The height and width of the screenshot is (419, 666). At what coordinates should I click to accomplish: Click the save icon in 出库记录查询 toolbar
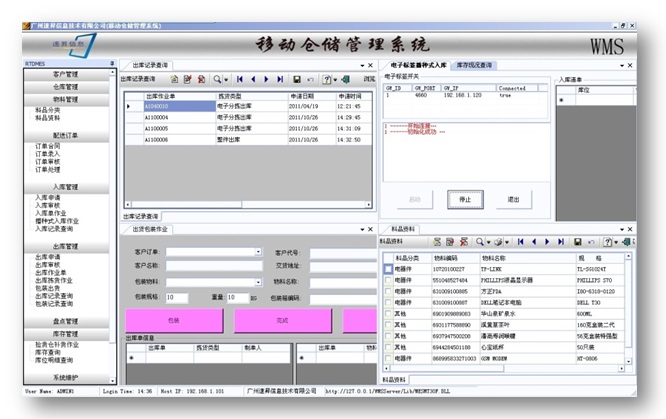[x=296, y=78]
